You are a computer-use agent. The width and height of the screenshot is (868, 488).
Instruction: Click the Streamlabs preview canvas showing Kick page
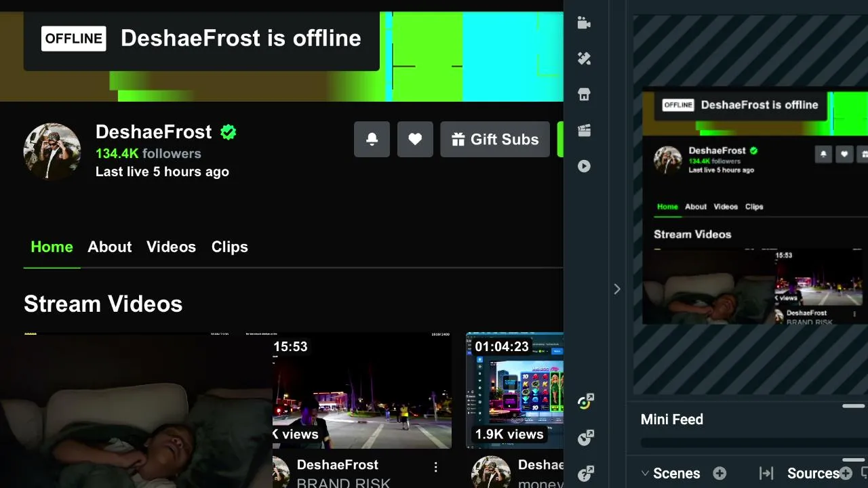755,205
